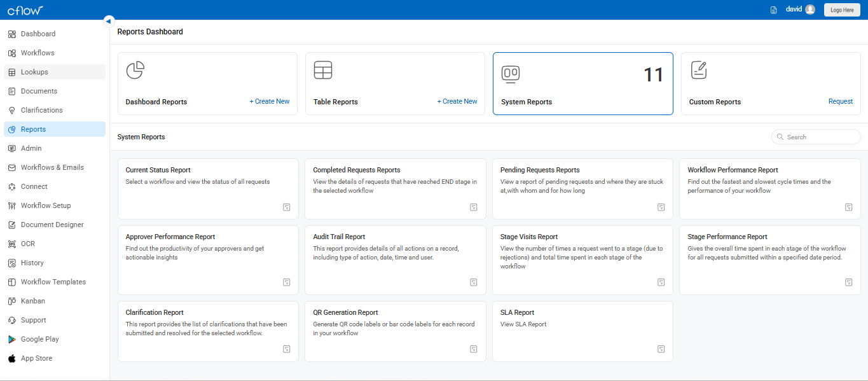Click the Kanban board icon

coord(12,301)
